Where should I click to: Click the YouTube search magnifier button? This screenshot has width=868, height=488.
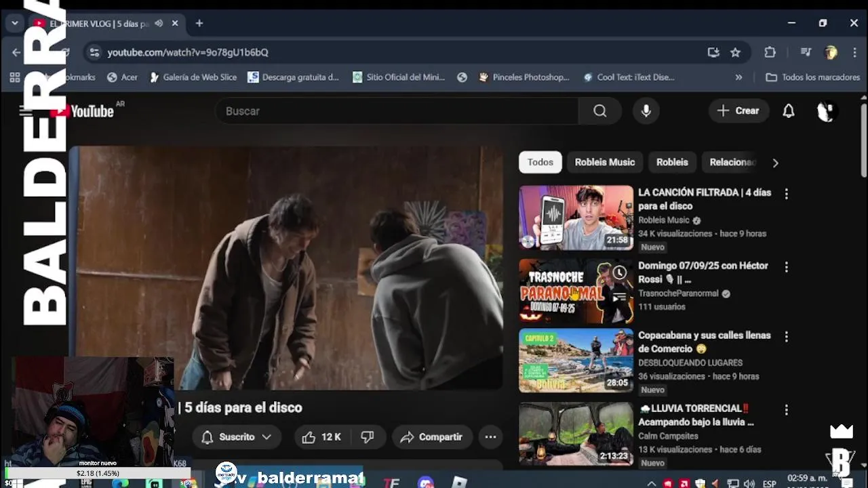(x=599, y=111)
